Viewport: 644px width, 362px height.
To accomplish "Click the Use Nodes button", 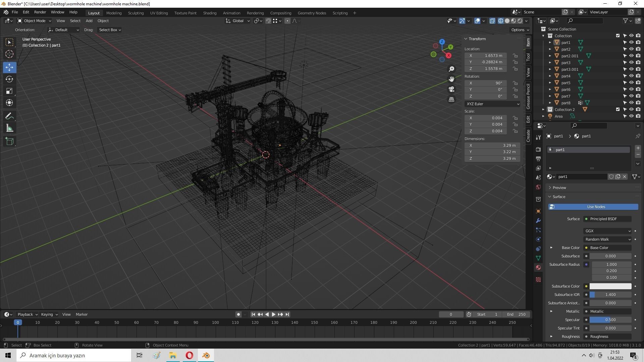I will pyautogui.click(x=593, y=207).
